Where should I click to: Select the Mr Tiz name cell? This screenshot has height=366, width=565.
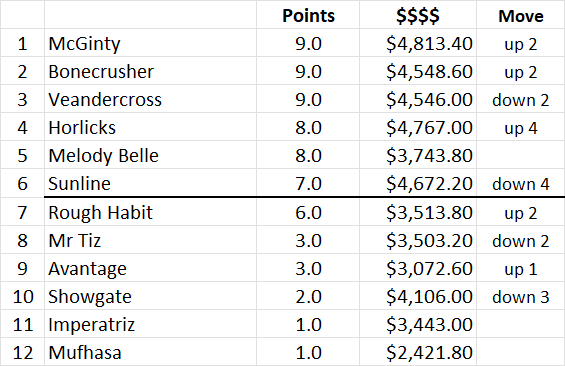point(150,240)
